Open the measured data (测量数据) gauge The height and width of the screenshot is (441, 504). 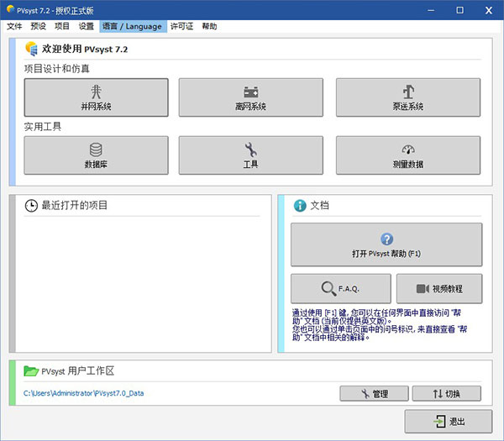(x=407, y=155)
